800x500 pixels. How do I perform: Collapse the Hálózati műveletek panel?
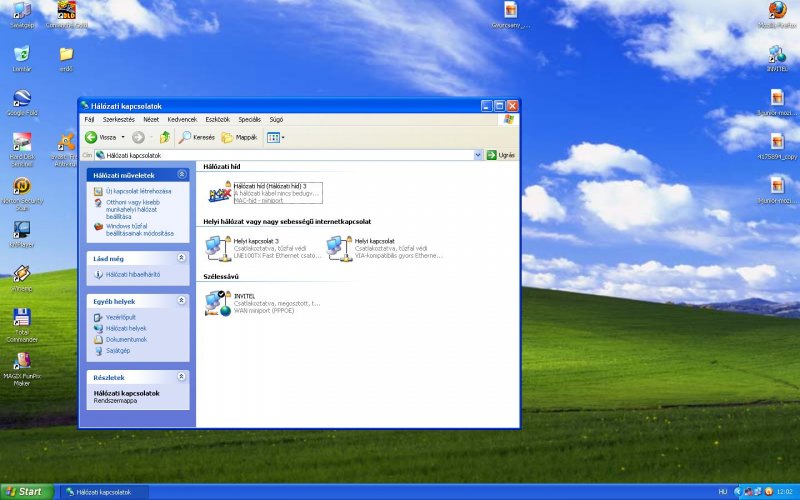(182, 174)
